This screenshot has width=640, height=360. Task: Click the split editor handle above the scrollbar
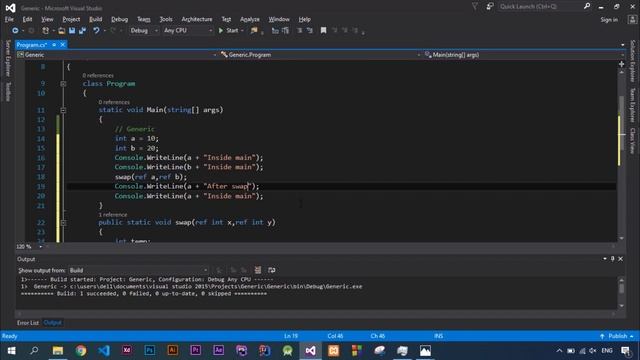tap(621, 64)
